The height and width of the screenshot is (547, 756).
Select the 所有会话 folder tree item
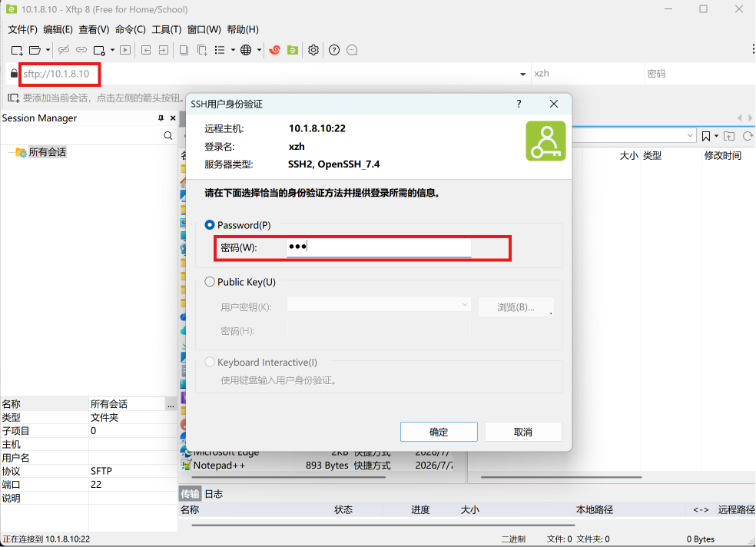(x=47, y=152)
